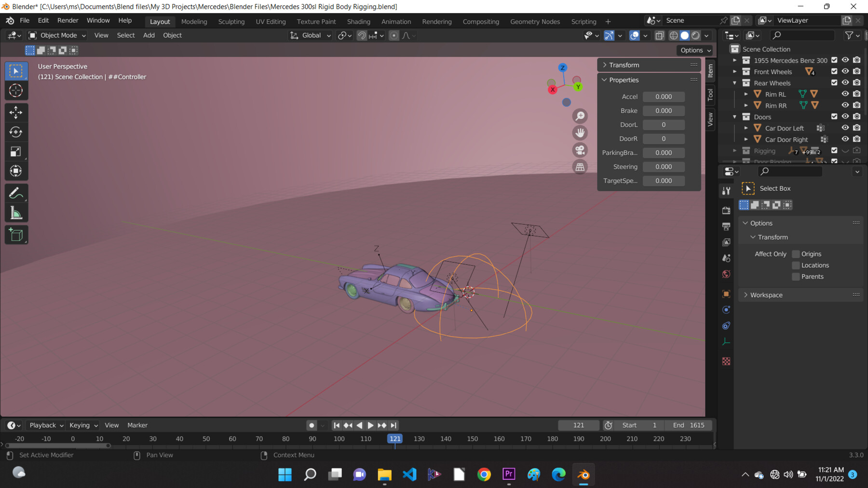868x488 pixels.
Task: Hide the Front Wheels collection in viewport
Action: click(845, 71)
